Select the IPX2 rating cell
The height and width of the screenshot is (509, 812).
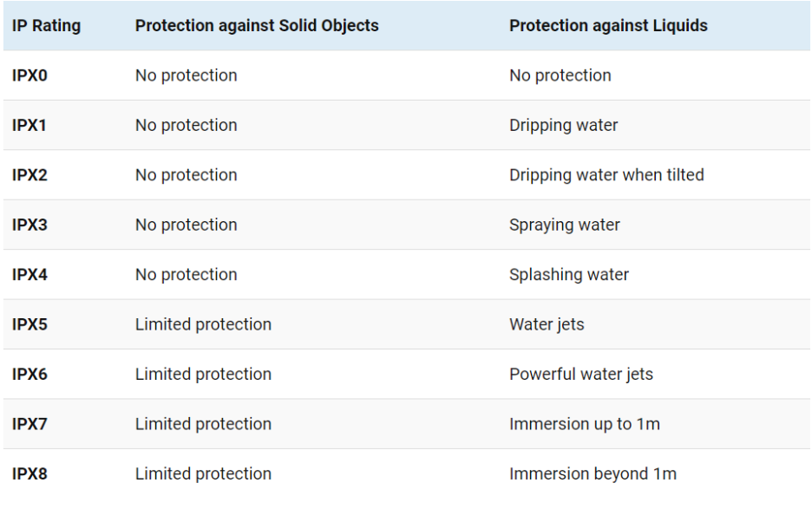click(x=29, y=175)
